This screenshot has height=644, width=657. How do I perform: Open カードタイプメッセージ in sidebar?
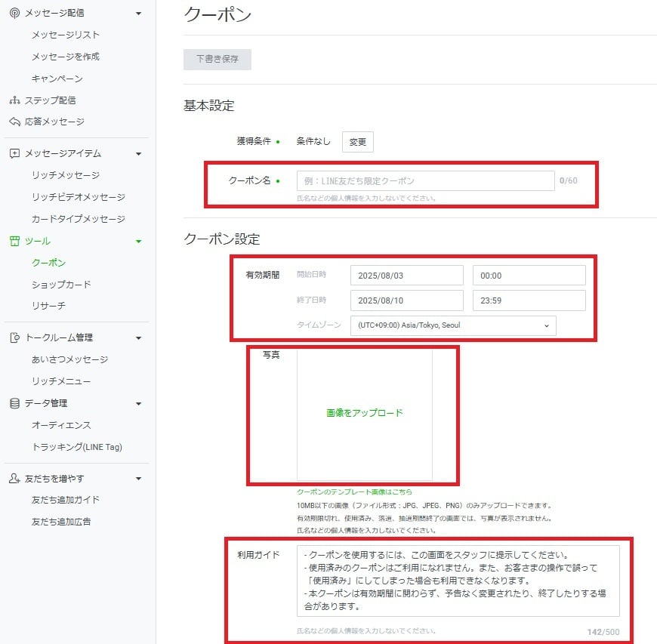point(79,219)
